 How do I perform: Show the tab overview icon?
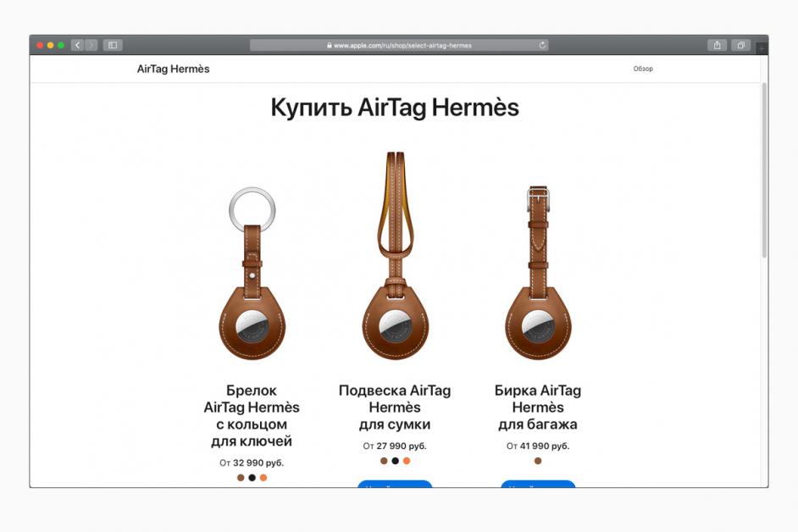(741, 45)
